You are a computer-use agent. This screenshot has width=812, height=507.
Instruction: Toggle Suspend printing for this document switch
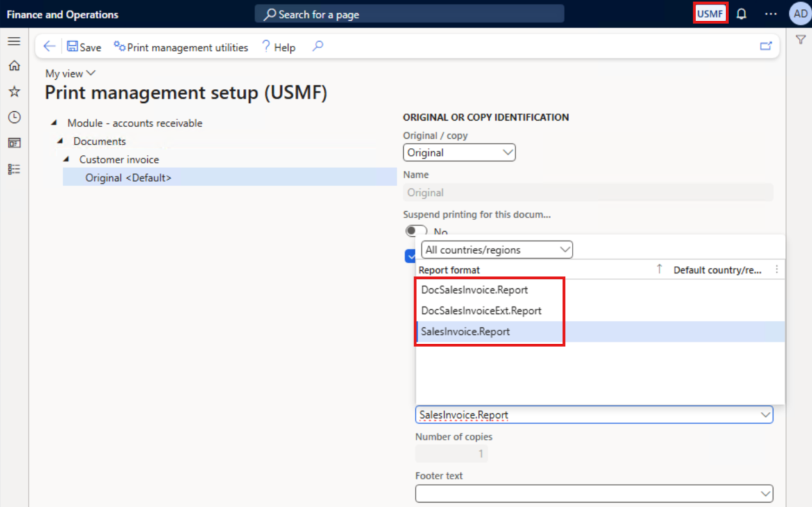pyautogui.click(x=416, y=231)
